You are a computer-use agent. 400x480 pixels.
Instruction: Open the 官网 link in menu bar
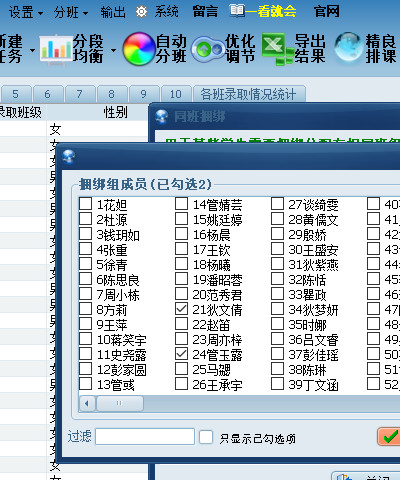327,12
